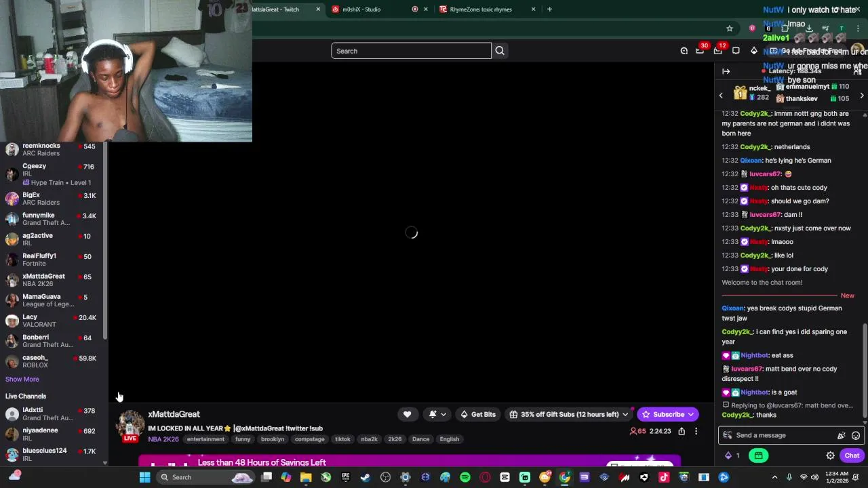Go to next gift leaderboard with right chevron
The height and width of the screenshot is (488, 868).
[862, 96]
